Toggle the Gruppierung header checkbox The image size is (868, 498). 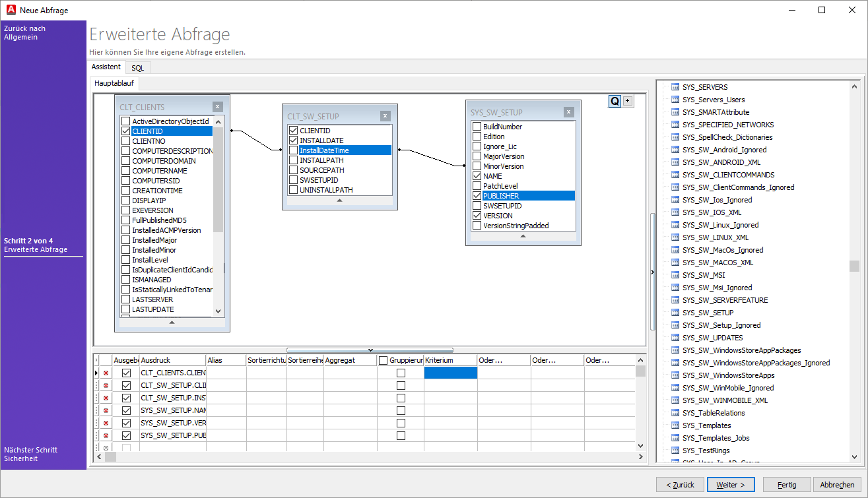(x=384, y=361)
